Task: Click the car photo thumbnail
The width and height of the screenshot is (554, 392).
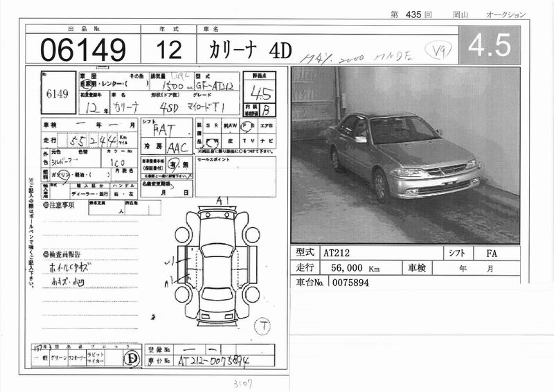Action: (405, 154)
